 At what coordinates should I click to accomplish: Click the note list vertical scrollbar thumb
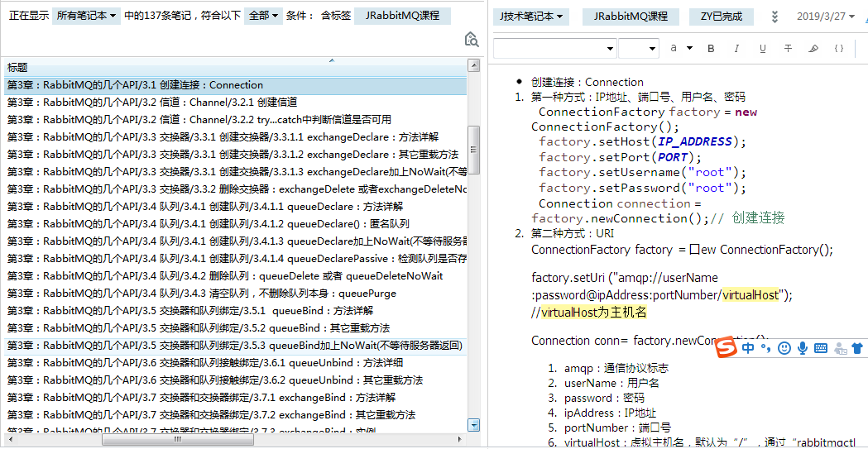click(473, 150)
